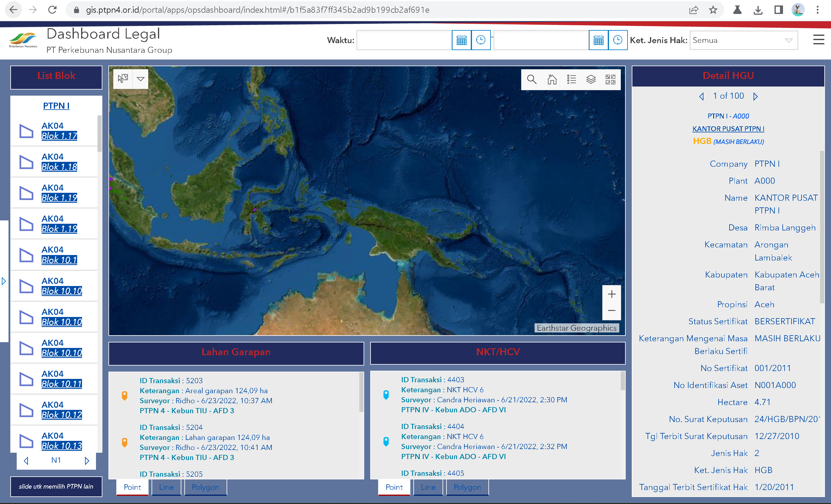The width and height of the screenshot is (831, 504).
Task: Open the map search tool
Action: (x=532, y=80)
